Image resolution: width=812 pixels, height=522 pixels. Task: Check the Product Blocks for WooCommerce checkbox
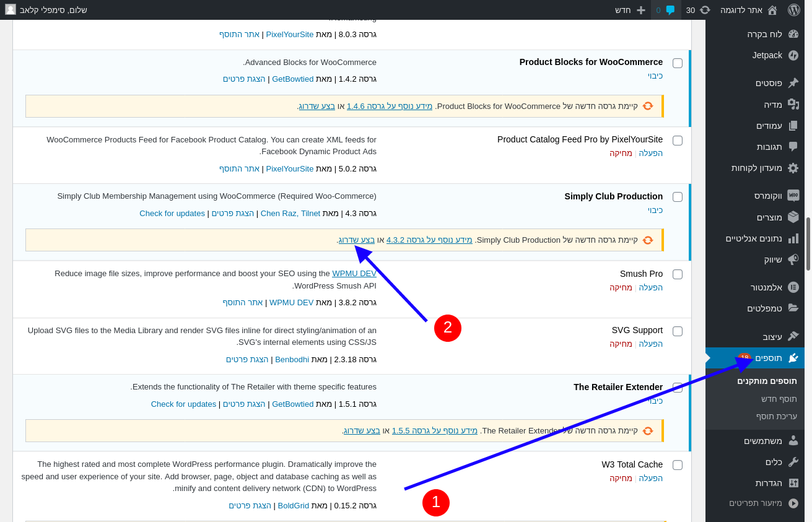click(x=678, y=63)
